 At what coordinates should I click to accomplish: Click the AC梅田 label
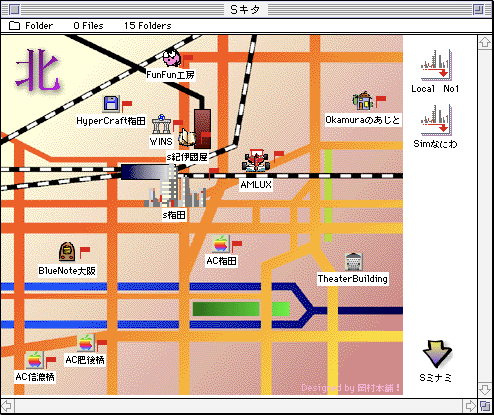[221, 261]
